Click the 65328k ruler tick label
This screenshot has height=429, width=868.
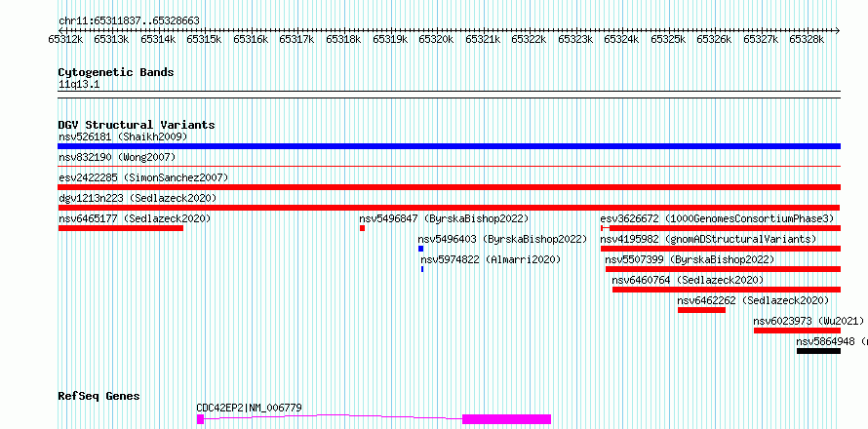[808, 39]
